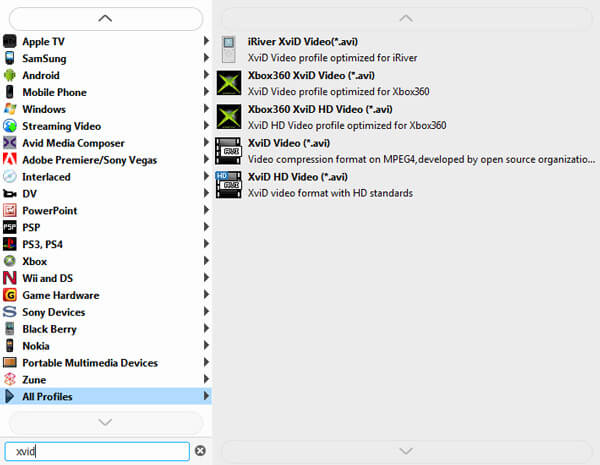Select iRiver XviD Video(*.avi) profile title

(x=303, y=41)
